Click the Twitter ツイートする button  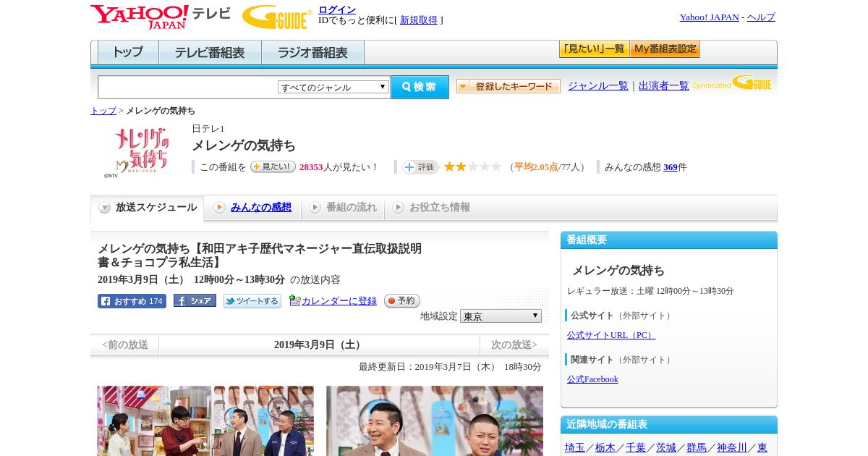pos(252,301)
